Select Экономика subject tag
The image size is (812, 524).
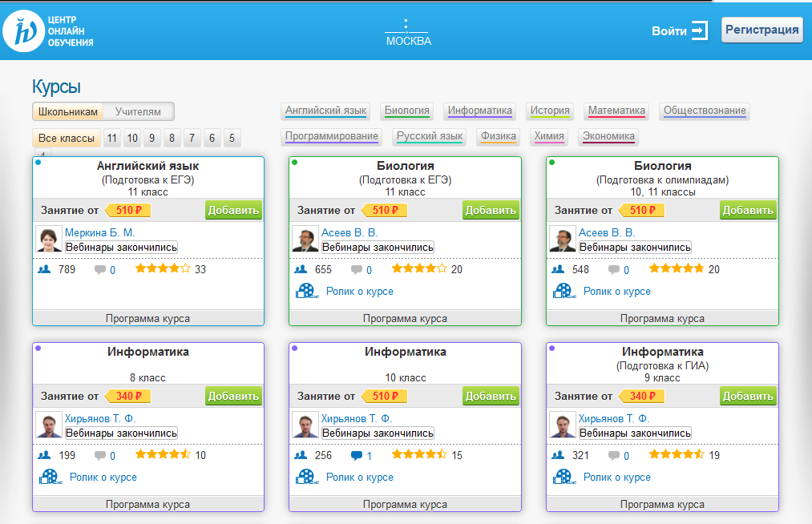608,137
